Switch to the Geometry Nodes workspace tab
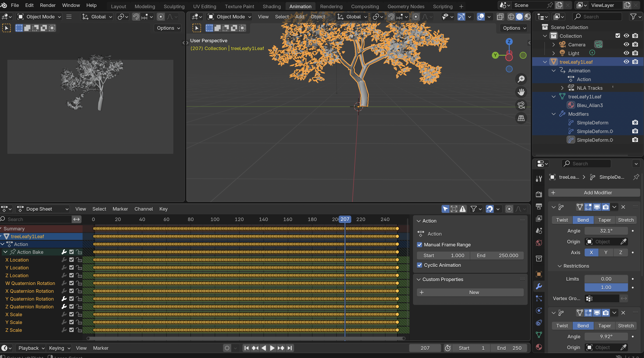644x358 pixels. [x=406, y=7]
